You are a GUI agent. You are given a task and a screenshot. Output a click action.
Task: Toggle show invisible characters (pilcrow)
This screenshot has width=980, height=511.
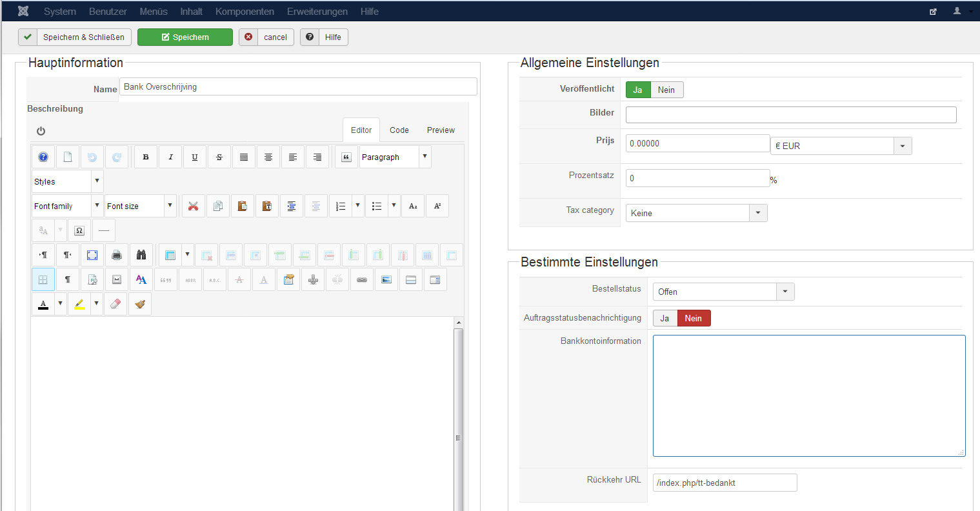68,279
